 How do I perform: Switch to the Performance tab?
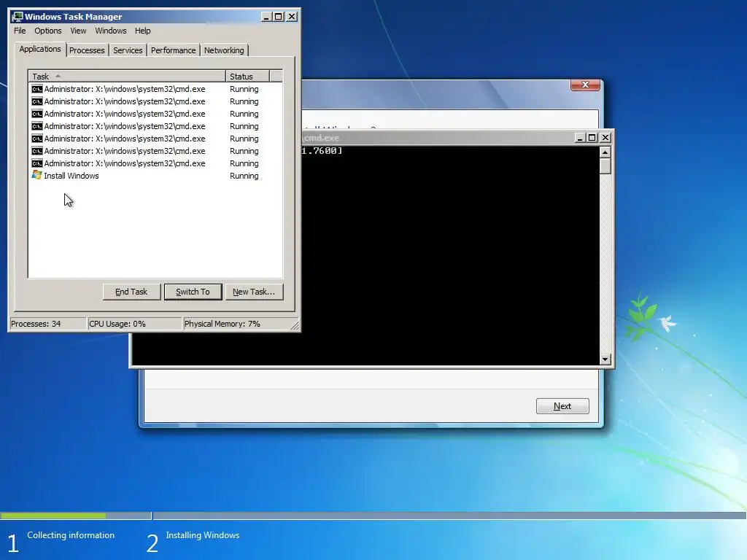[173, 50]
